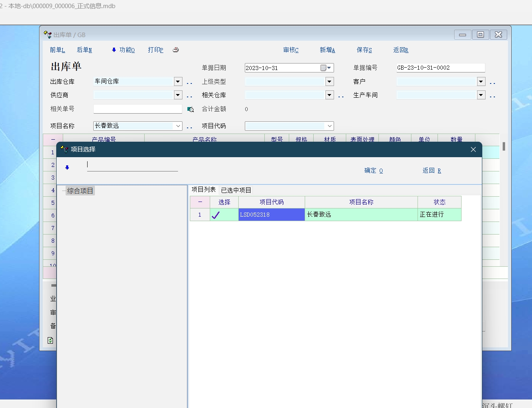The image size is (532, 408).
Task: Click 返回 R in the 项目选择 dialog
Action: click(x=432, y=171)
